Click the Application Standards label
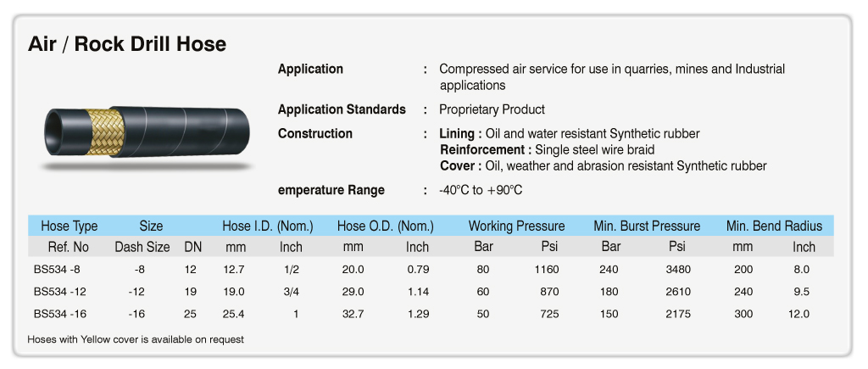 (x=342, y=109)
